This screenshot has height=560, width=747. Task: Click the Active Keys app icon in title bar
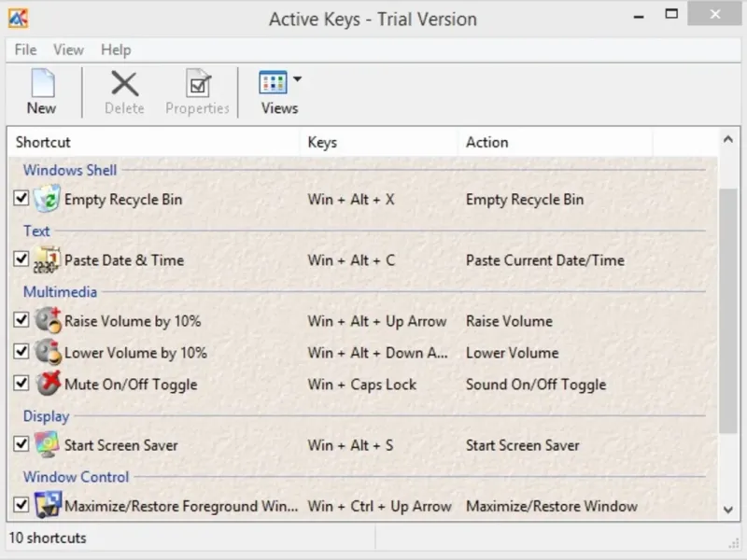click(x=18, y=18)
